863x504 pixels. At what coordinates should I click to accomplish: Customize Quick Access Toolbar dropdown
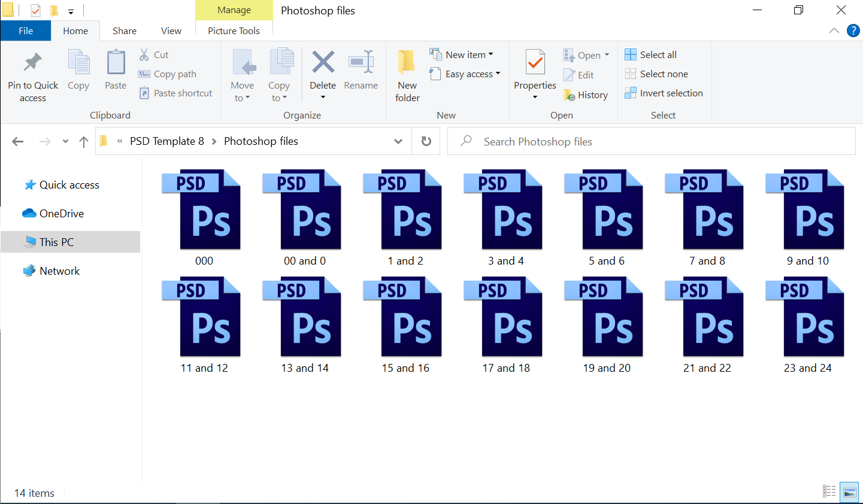point(71,11)
